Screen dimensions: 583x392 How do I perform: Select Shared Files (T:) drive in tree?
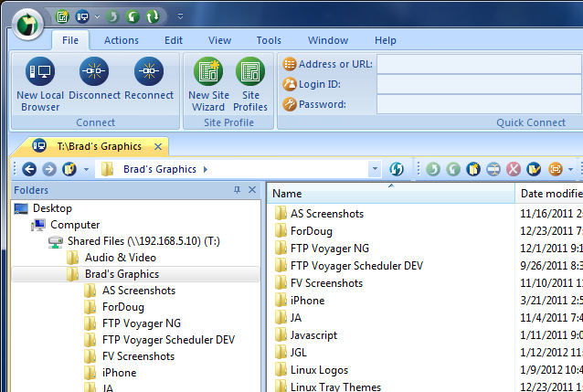click(x=143, y=241)
